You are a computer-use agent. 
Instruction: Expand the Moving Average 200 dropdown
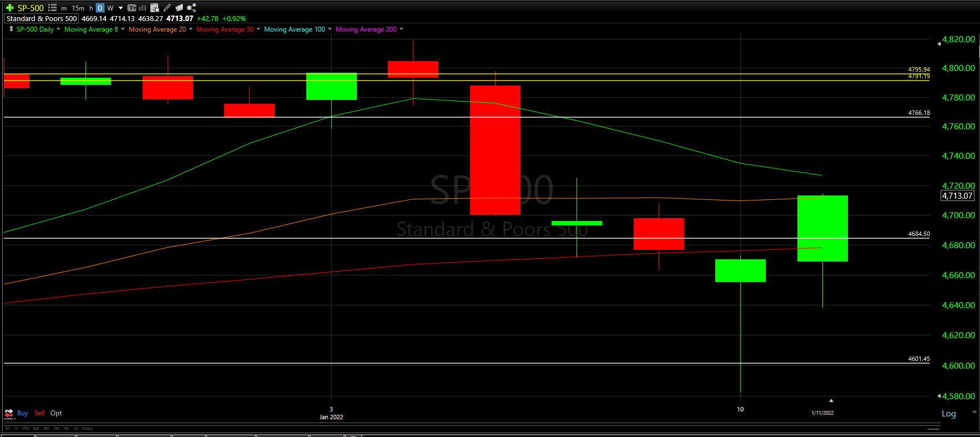tap(401, 29)
